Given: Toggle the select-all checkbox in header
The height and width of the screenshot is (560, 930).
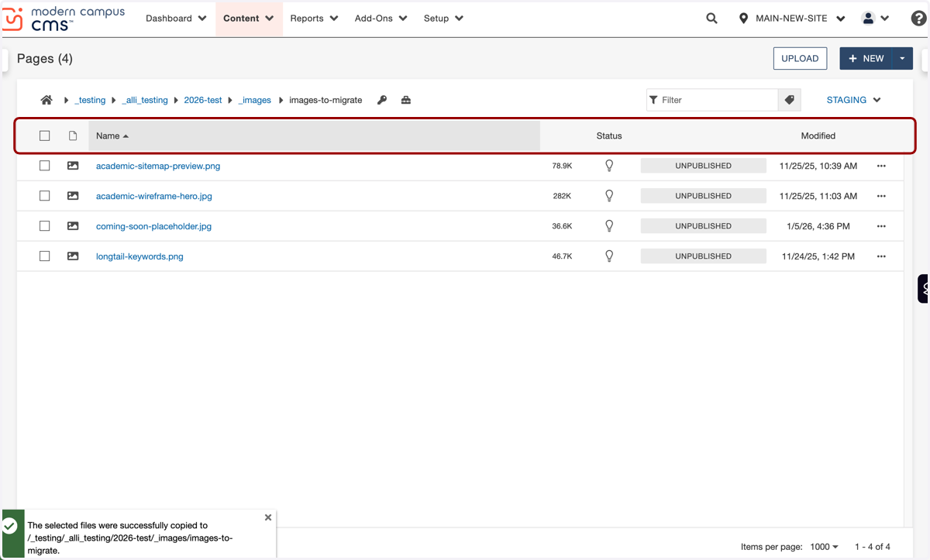Looking at the screenshot, I should pyautogui.click(x=45, y=136).
